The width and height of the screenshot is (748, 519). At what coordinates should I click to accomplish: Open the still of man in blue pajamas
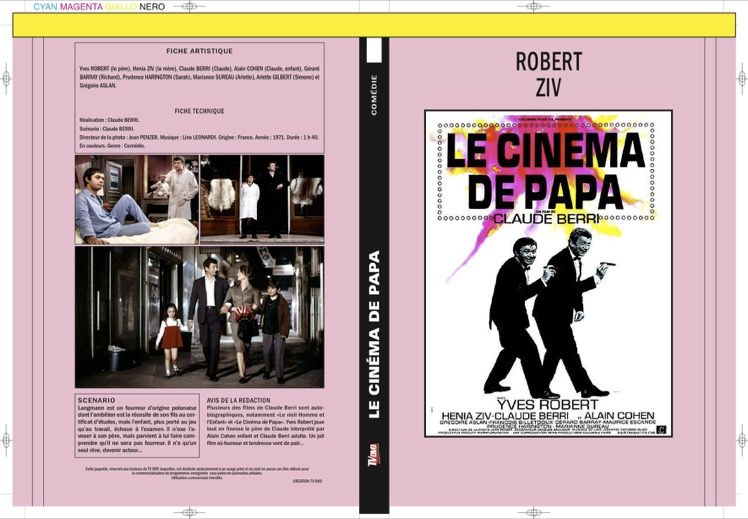click(137, 199)
